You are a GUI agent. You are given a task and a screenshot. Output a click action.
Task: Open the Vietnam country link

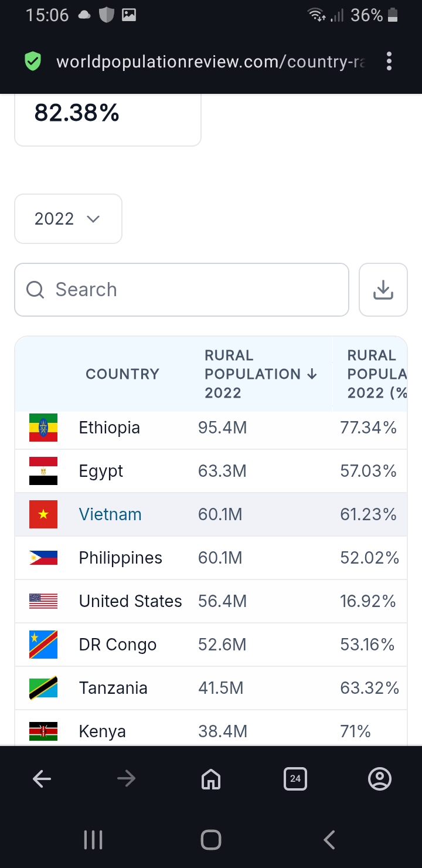[110, 514]
